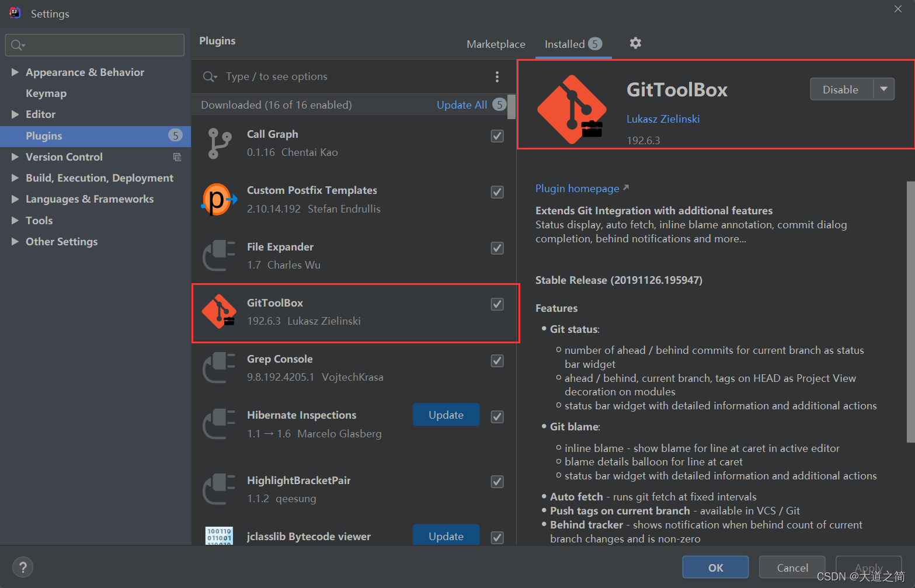Toggle the Call Graph plugin checkbox

click(x=497, y=136)
